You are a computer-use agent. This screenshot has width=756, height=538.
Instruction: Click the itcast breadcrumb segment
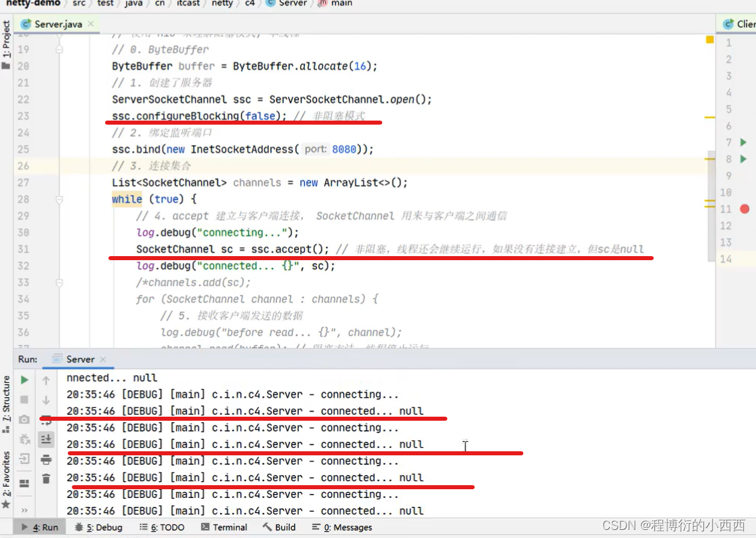pyautogui.click(x=188, y=3)
